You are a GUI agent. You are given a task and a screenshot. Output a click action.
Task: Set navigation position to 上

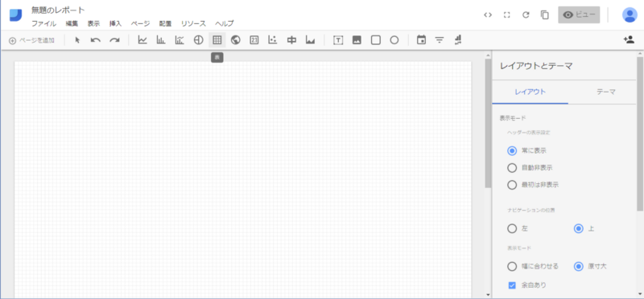pos(579,228)
